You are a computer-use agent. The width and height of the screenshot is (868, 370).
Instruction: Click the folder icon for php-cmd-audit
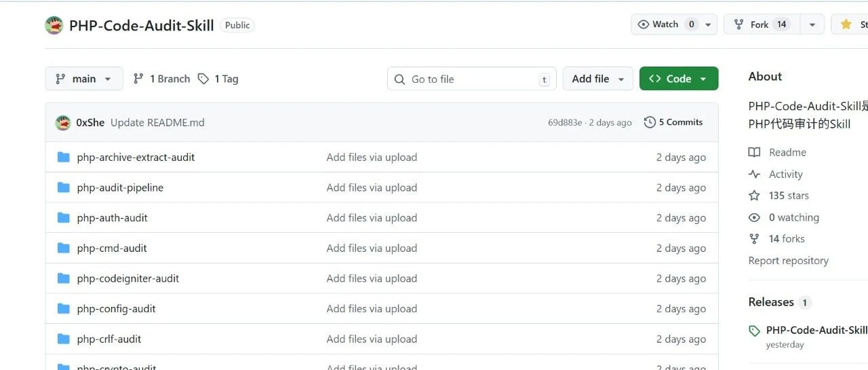pyautogui.click(x=64, y=248)
